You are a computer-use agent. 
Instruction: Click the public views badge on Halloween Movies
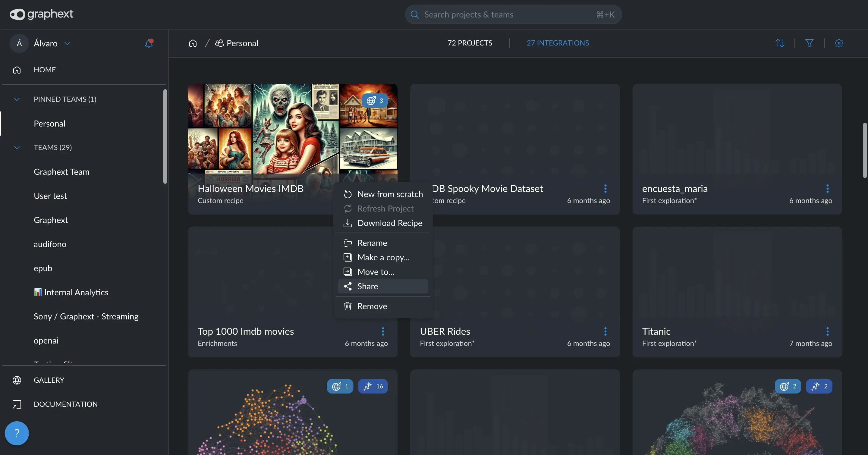374,100
